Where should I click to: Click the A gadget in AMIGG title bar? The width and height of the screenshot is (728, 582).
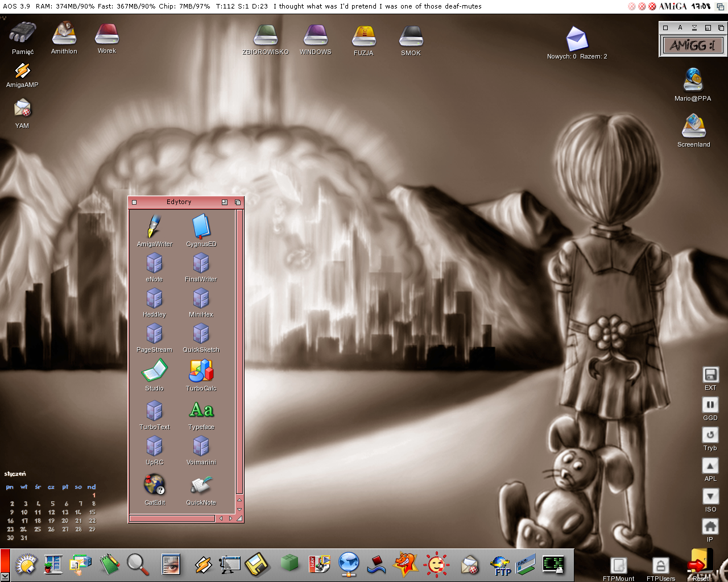pyautogui.click(x=680, y=27)
